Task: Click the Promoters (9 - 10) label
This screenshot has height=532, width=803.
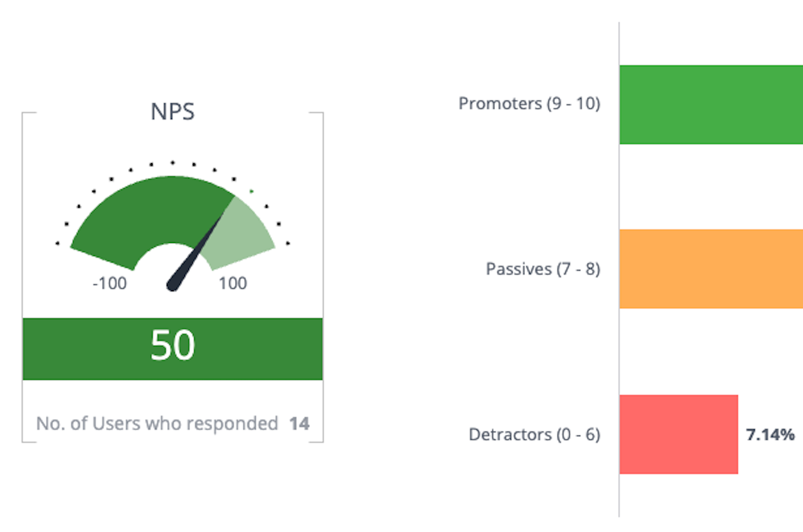Action: pyautogui.click(x=529, y=103)
